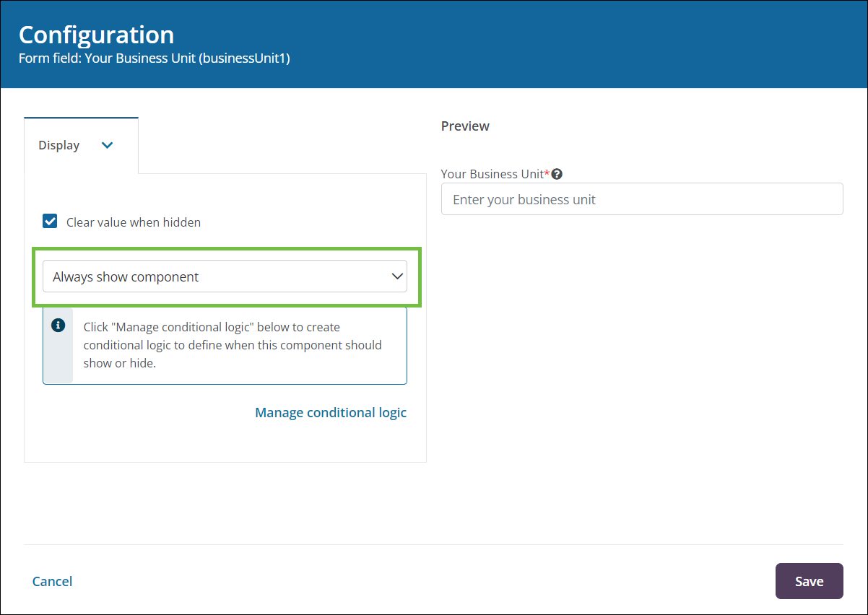This screenshot has width=868, height=615.
Task: Save the field configuration
Action: click(x=809, y=581)
